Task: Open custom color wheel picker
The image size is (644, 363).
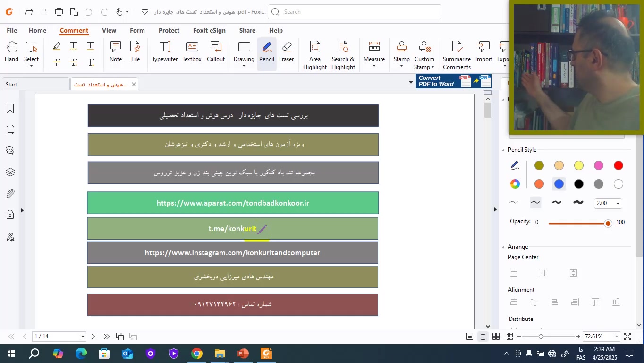Action: (515, 184)
